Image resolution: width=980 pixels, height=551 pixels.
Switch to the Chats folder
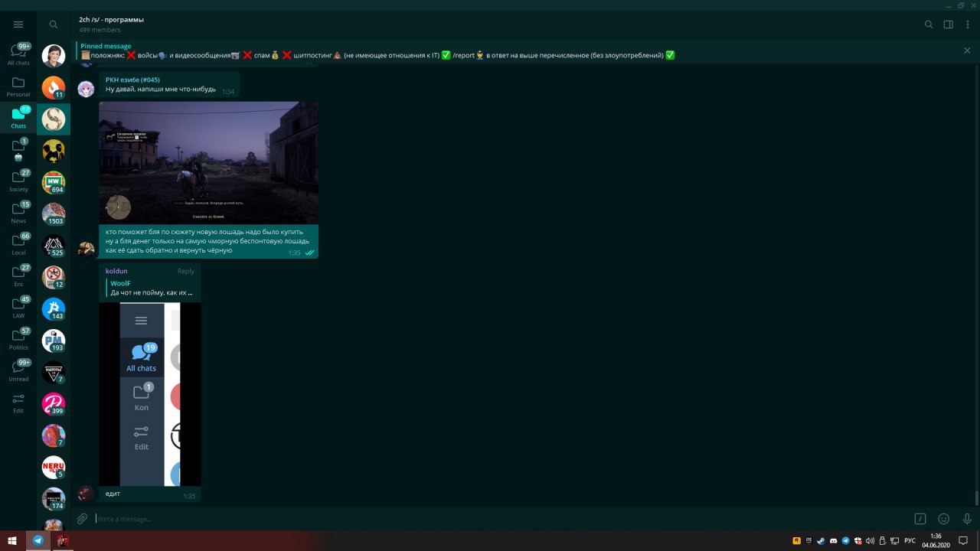coord(18,118)
